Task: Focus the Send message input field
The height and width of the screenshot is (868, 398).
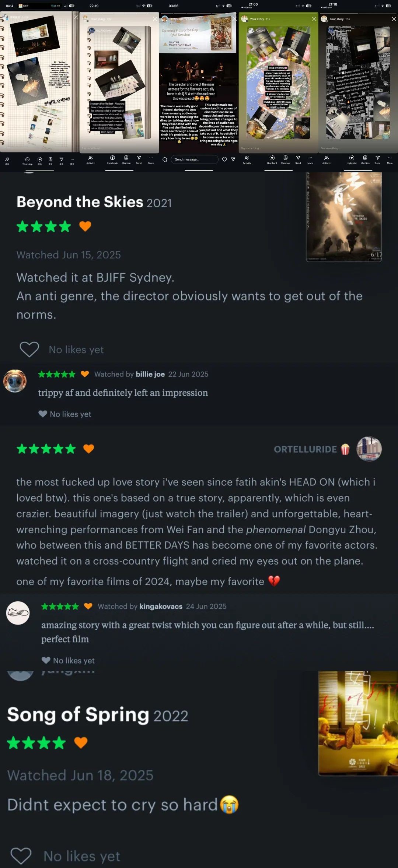Action: coord(194,159)
